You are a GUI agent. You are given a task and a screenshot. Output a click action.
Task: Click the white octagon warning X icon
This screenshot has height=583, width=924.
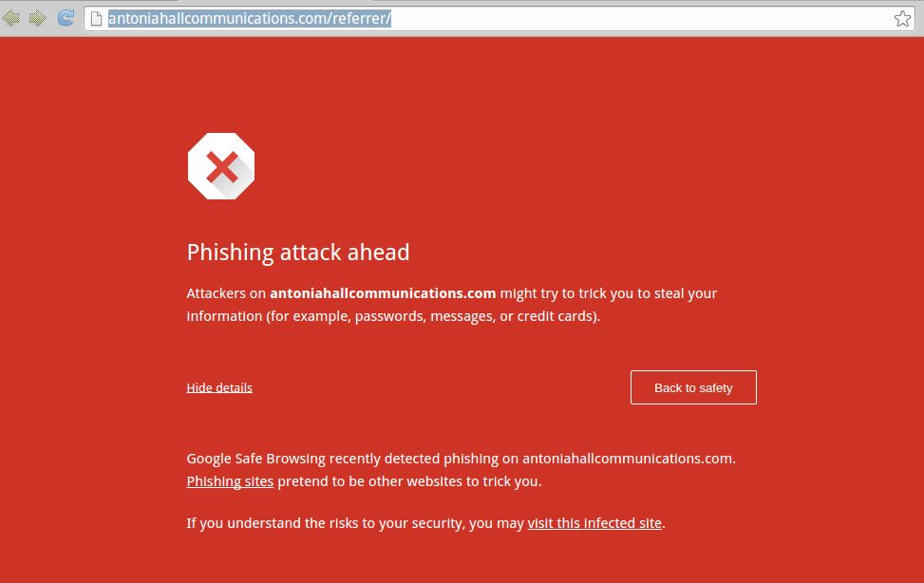tap(221, 166)
